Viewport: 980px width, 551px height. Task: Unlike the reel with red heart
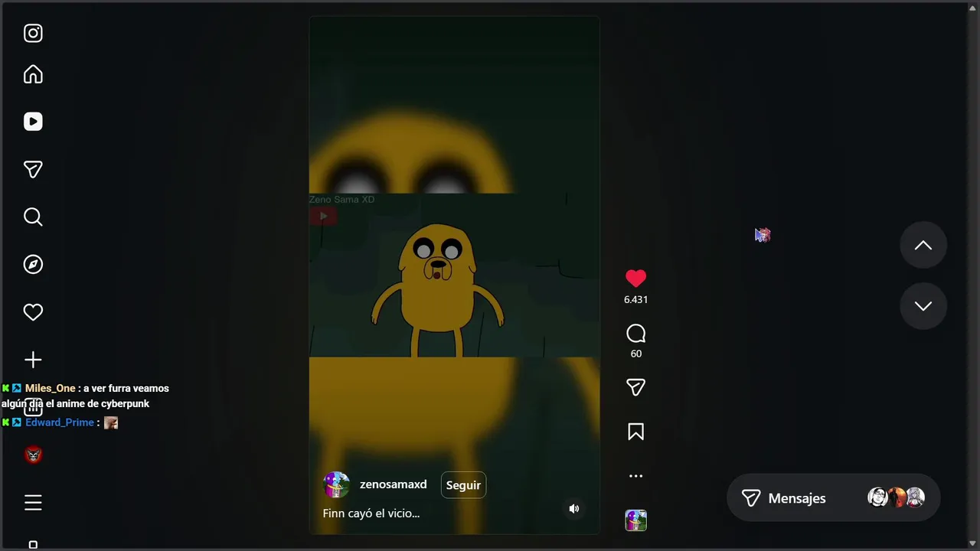635,279
